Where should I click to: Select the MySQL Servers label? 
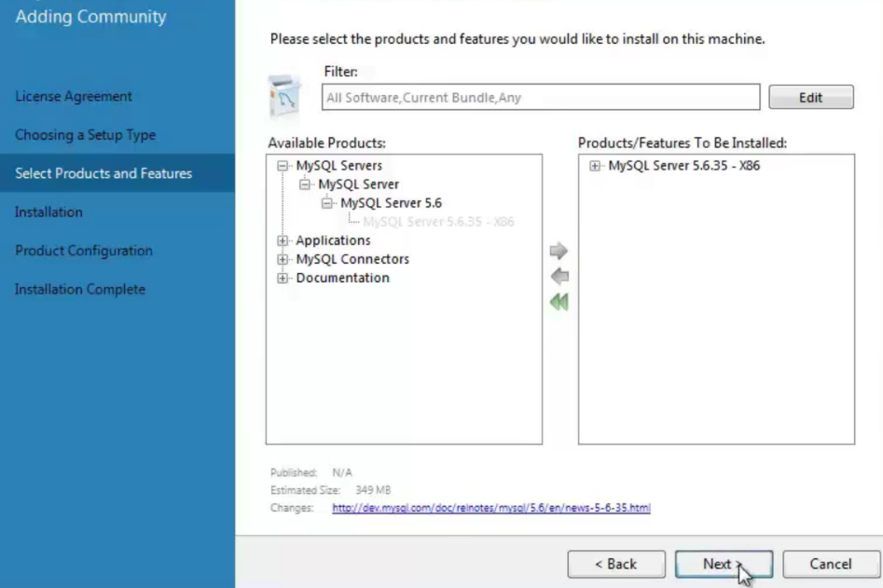(x=338, y=166)
